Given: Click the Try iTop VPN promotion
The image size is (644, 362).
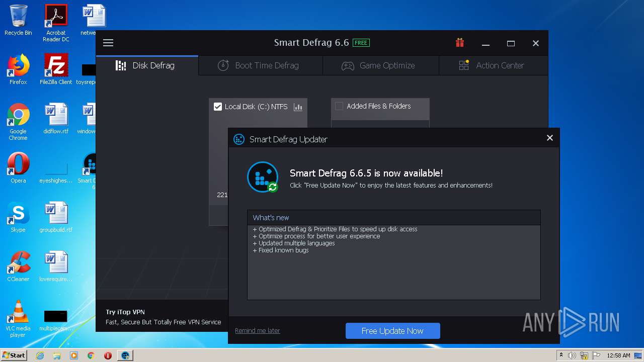Looking at the screenshot, I should (163, 317).
